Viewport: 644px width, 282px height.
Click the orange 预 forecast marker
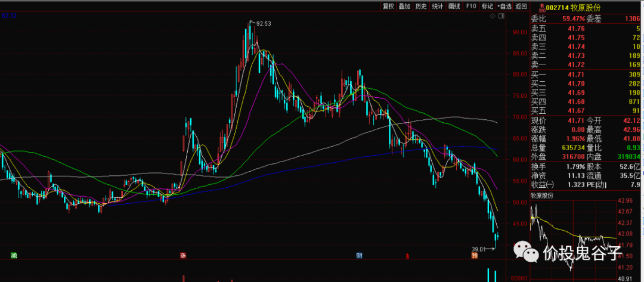click(x=475, y=255)
